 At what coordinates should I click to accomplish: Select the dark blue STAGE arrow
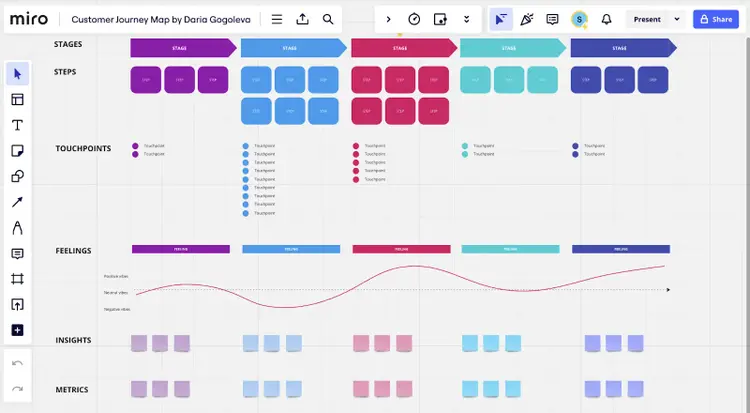click(624, 48)
